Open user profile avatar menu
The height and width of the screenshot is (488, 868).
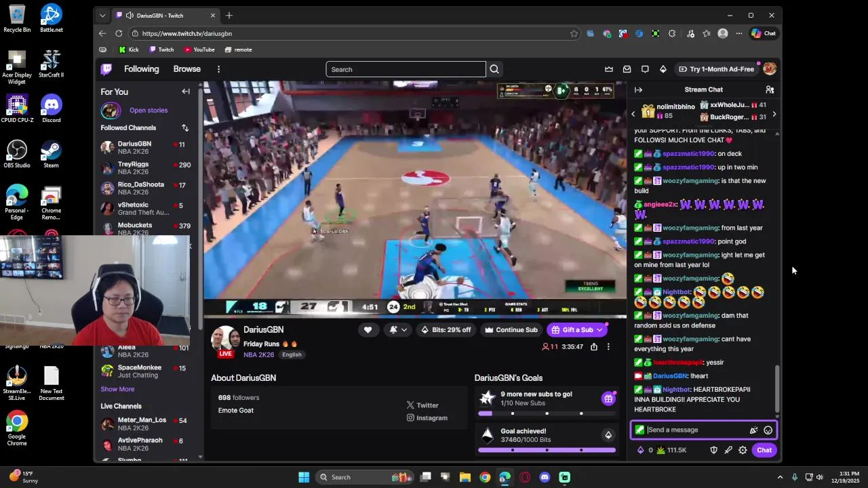(x=770, y=69)
